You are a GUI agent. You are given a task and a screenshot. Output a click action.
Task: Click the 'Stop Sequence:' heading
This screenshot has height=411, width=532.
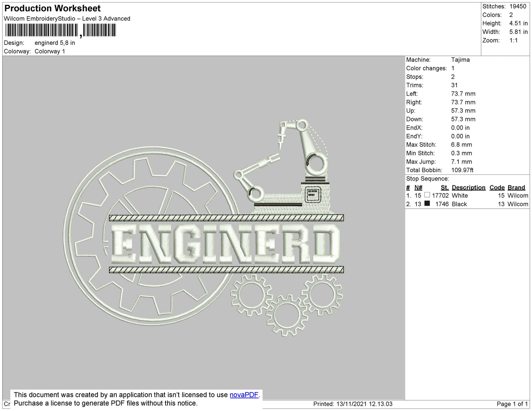(427, 178)
